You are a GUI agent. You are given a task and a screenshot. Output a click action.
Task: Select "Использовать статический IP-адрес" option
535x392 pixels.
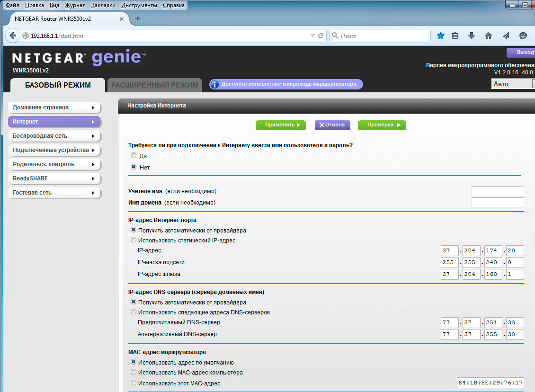(134, 240)
